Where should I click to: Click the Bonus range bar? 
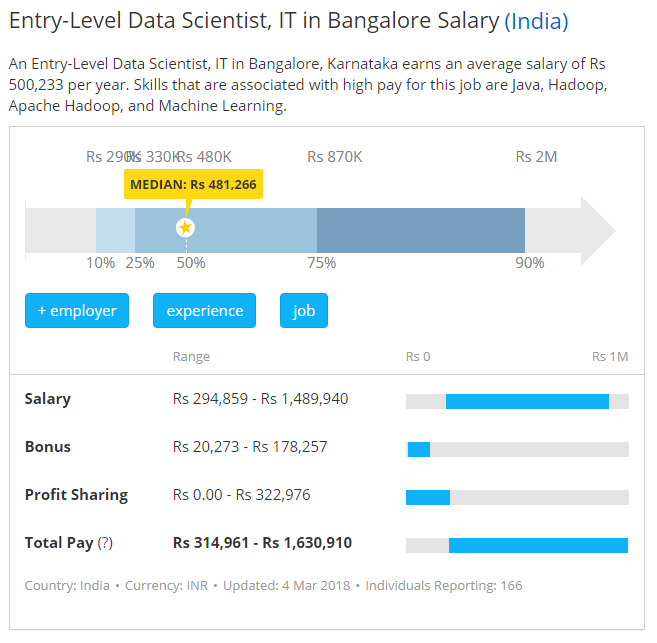[419, 449]
